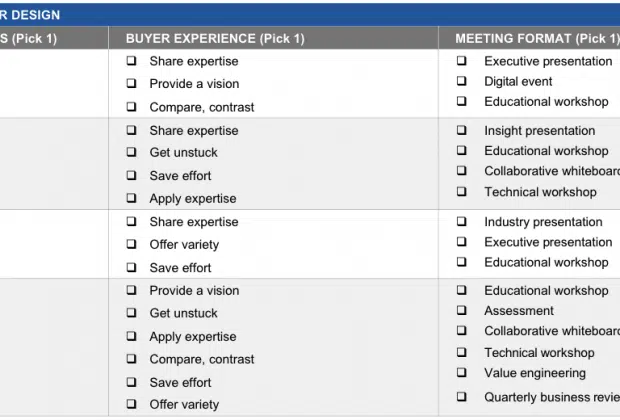Image resolution: width=620 pixels, height=420 pixels.
Task: Tick Provide a vision below Share expertise
Action: coord(131,83)
